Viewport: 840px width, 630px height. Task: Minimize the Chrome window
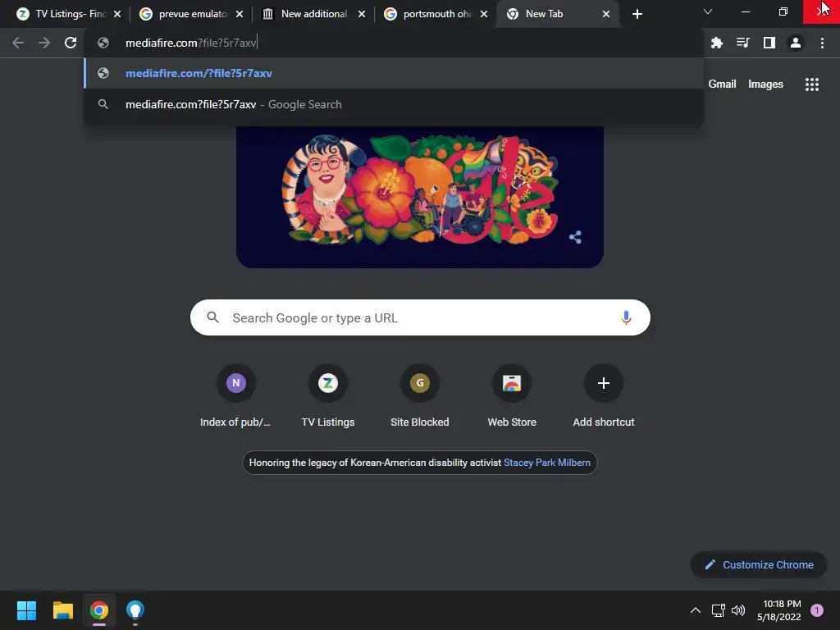745,11
